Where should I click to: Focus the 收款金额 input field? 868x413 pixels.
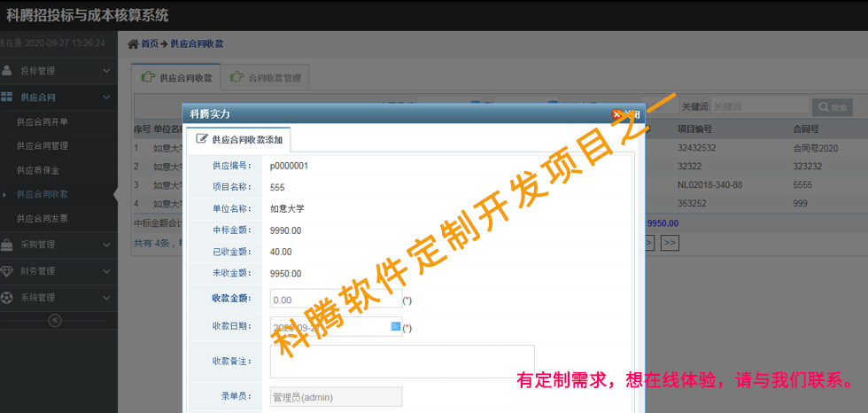pos(336,300)
